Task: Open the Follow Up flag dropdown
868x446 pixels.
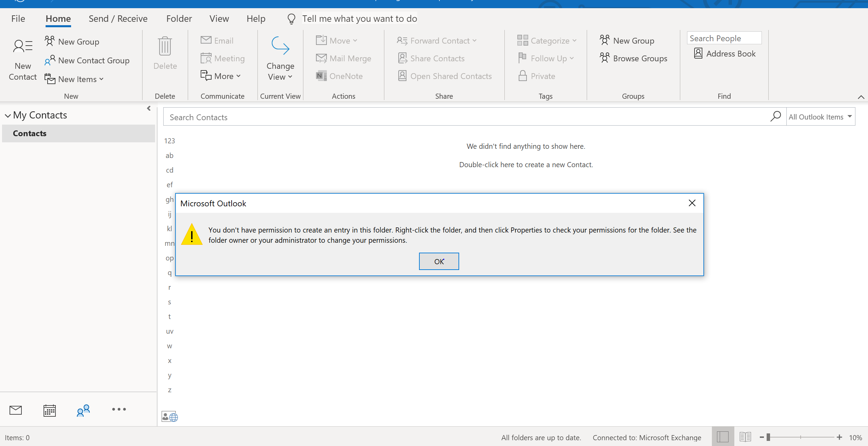Action: pos(546,58)
